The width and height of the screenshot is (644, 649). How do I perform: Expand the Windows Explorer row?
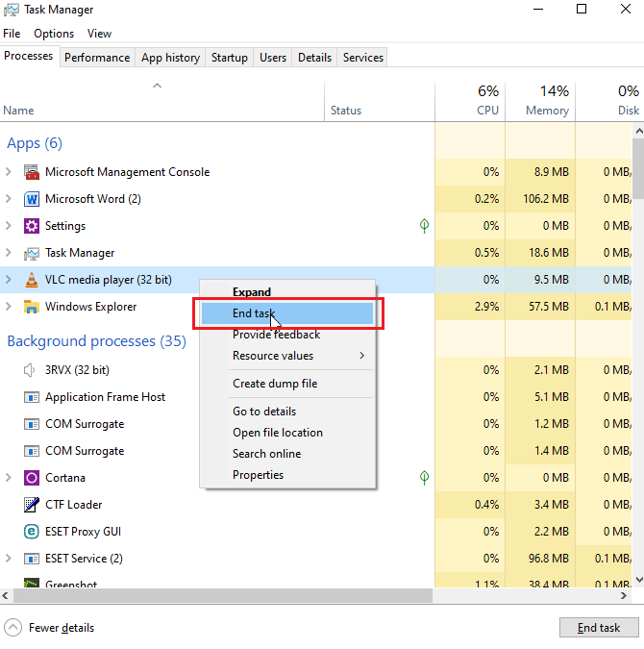(x=9, y=307)
